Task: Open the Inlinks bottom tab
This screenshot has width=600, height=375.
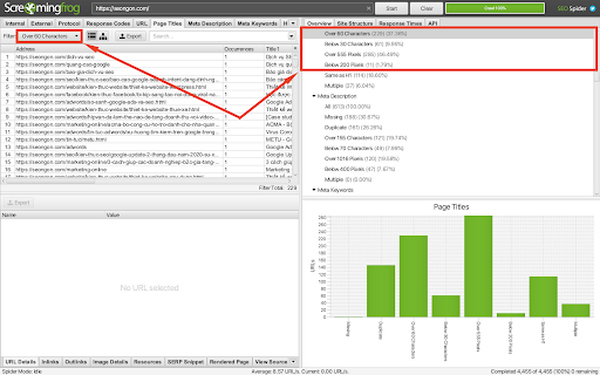Action: pyautogui.click(x=50, y=362)
